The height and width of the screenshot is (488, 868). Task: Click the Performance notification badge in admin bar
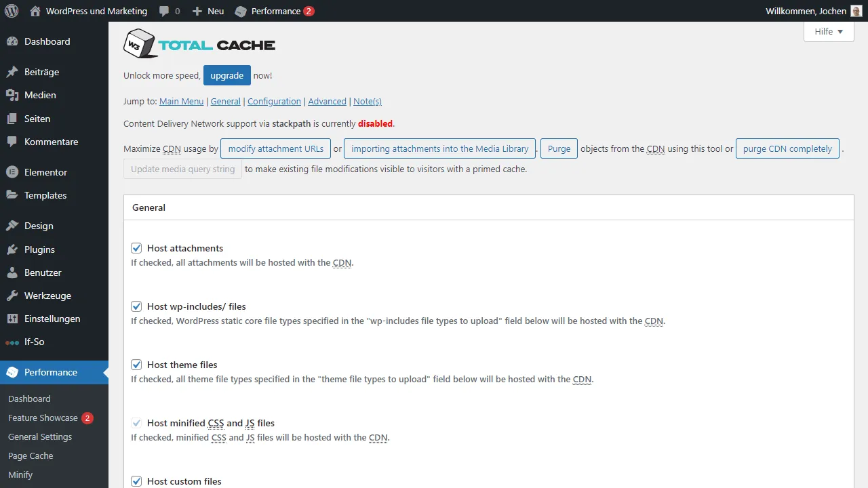[x=309, y=11]
